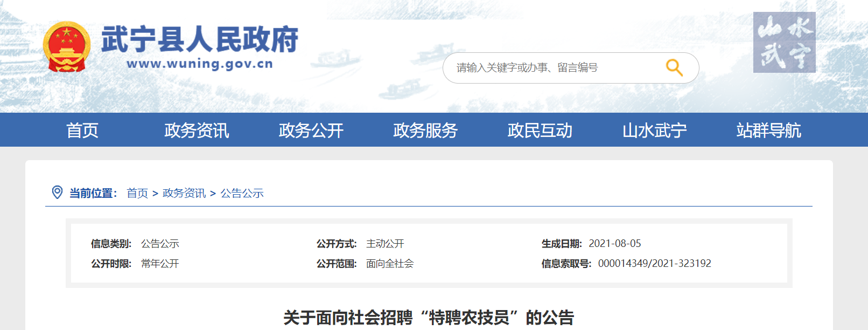Go to 政务公开 in navigation bar

pyautogui.click(x=311, y=130)
